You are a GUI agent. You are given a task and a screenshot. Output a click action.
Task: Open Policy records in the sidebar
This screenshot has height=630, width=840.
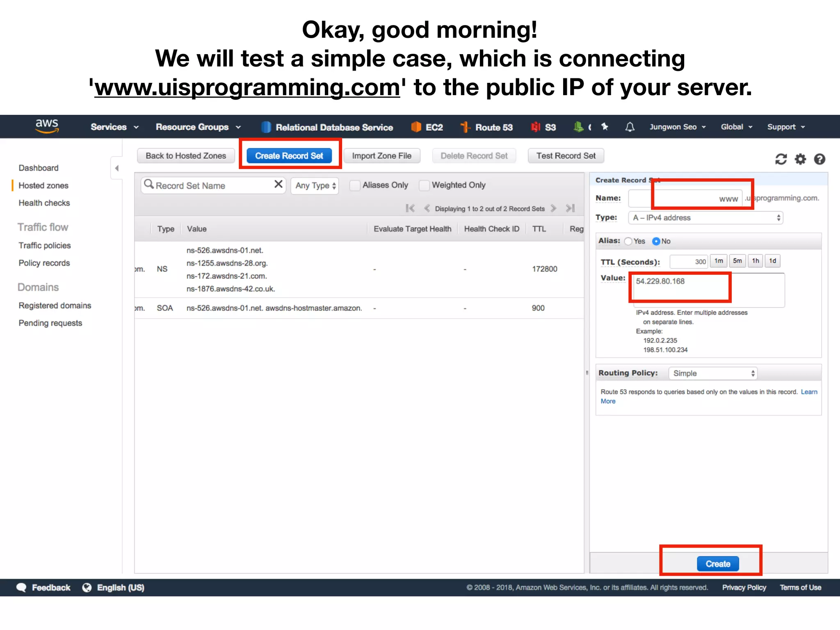[x=44, y=263]
